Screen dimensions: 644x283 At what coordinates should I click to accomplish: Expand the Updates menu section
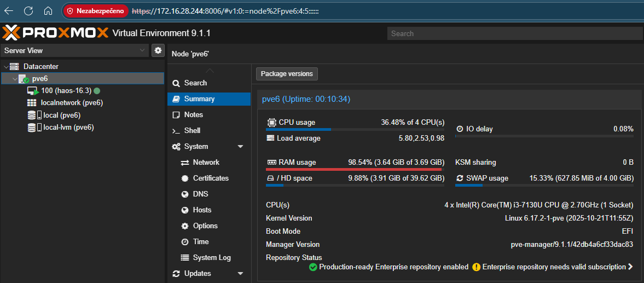(x=240, y=274)
